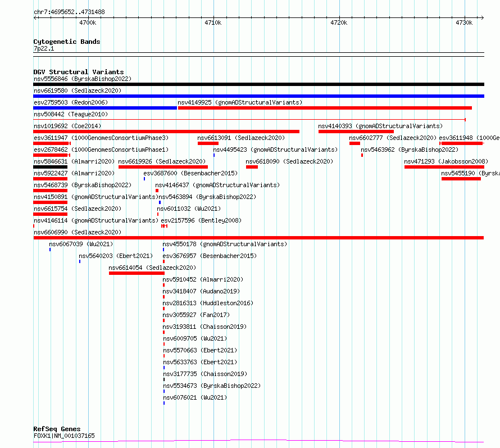Click nsv3177735 (Chaisson2019) label
Image resolution: width=500 pixels, height=448 pixels.
(205, 374)
